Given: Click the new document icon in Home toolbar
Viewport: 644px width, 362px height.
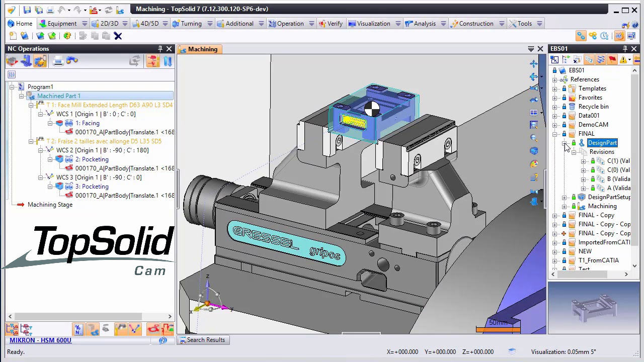Looking at the screenshot, I should [13, 36].
